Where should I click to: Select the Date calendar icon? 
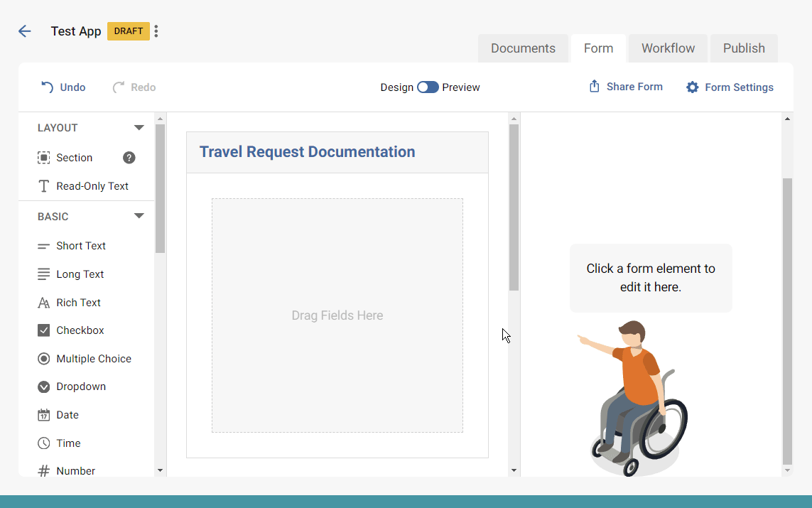pos(44,415)
